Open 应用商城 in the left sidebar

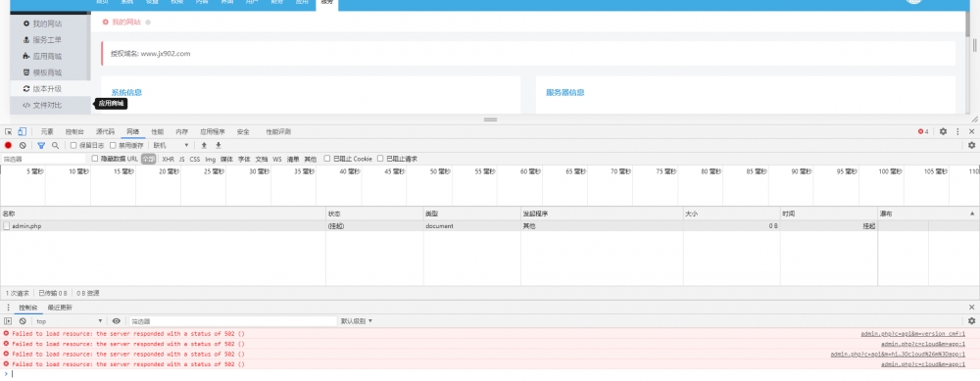(x=47, y=56)
